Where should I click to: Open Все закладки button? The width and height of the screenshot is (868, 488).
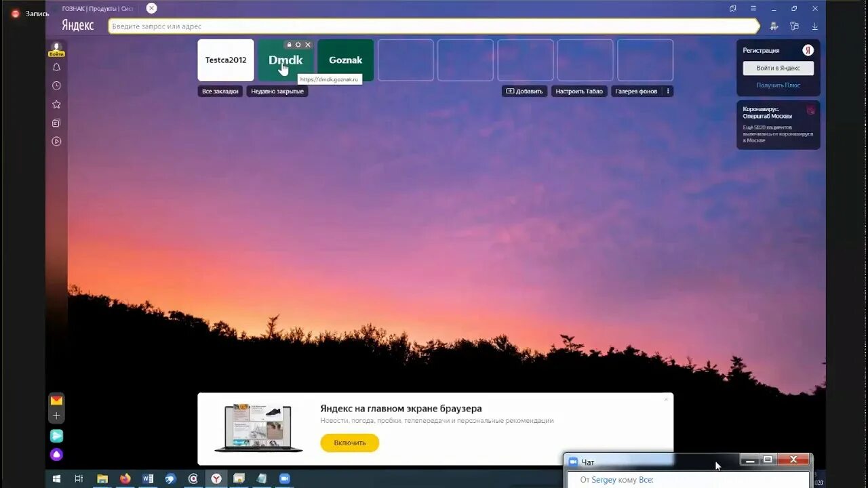220,91
